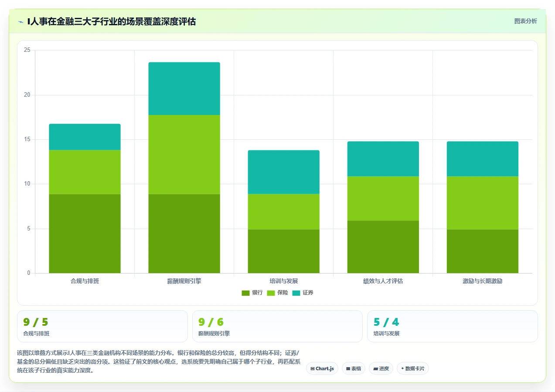This screenshot has height=392, width=555.
Task: Click the 证券 segment of 培训与发展 bar
Action: pyautogui.click(x=284, y=172)
